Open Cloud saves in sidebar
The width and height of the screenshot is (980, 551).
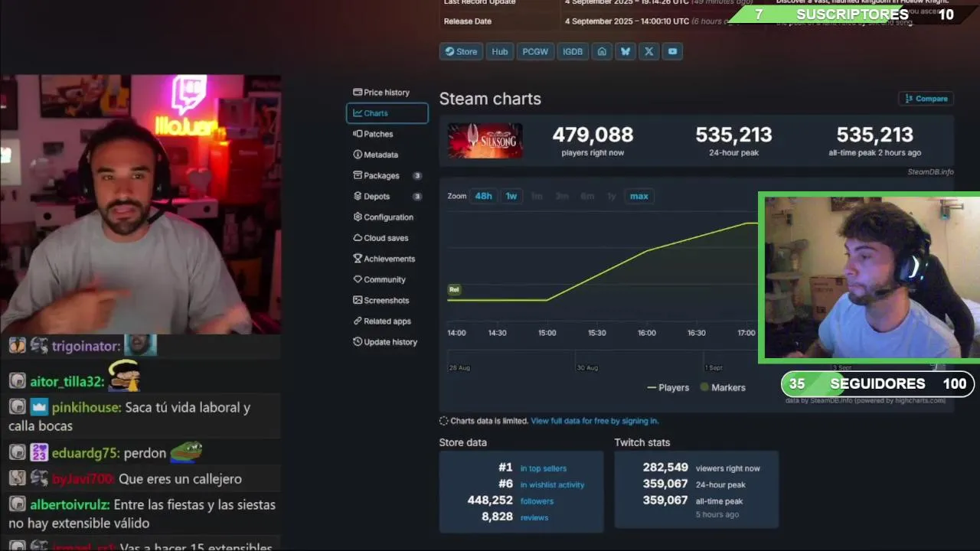(381, 238)
